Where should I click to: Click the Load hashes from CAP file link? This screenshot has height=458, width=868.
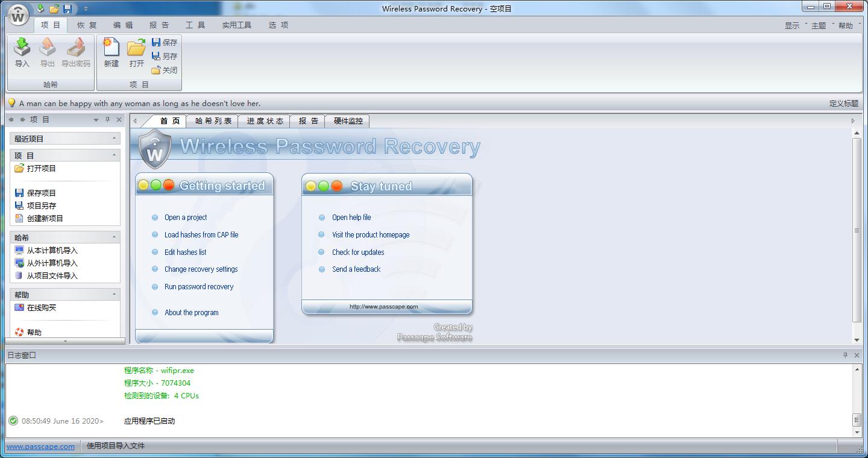click(x=201, y=235)
